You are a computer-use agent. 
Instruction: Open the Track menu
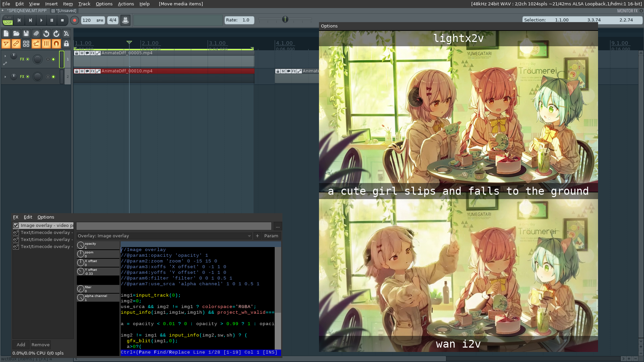tap(84, 4)
